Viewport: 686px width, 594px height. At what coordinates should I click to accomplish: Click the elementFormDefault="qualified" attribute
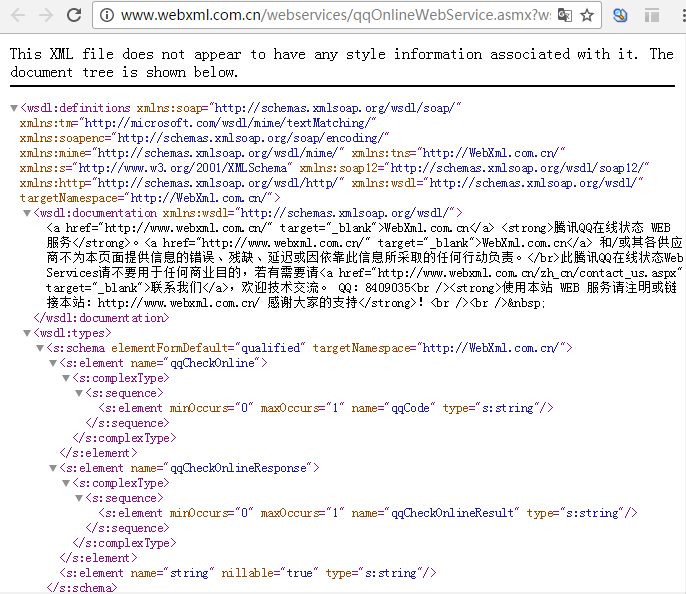pyautogui.click(x=208, y=348)
